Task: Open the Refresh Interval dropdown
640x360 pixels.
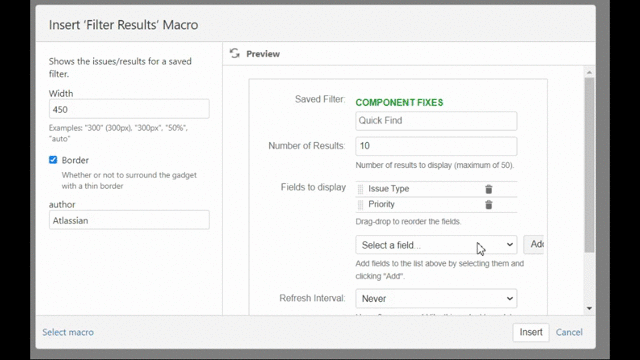Action: [x=436, y=298]
